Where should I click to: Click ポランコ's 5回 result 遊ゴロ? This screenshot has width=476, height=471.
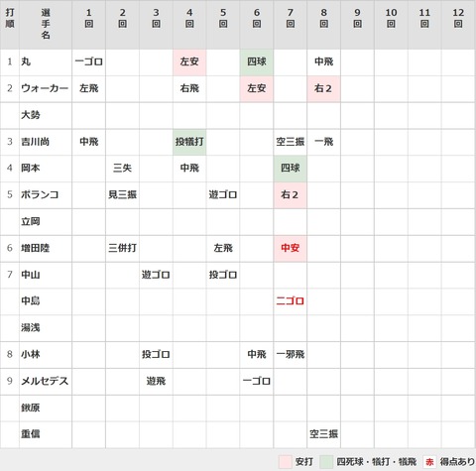[x=223, y=194]
